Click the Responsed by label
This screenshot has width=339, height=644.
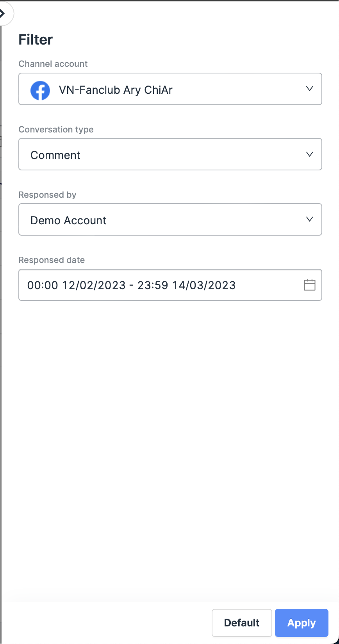[47, 195]
